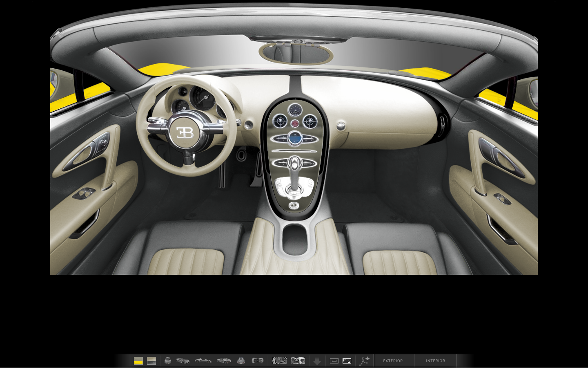Switch to rear view of car

(x=241, y=361)
